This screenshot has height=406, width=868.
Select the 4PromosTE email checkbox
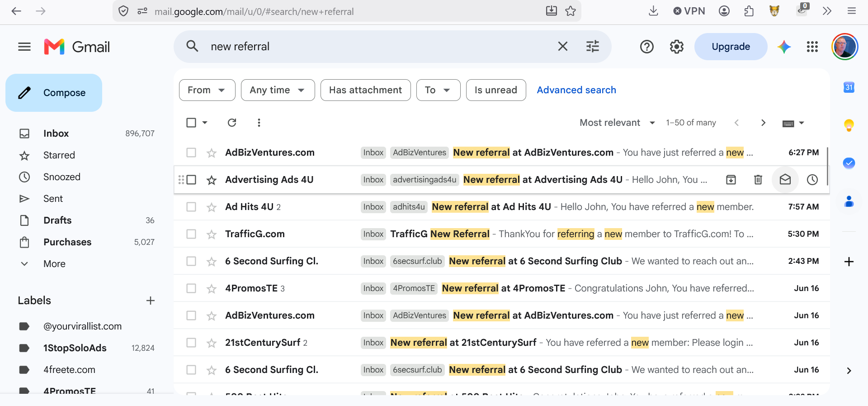coord(191,288)
